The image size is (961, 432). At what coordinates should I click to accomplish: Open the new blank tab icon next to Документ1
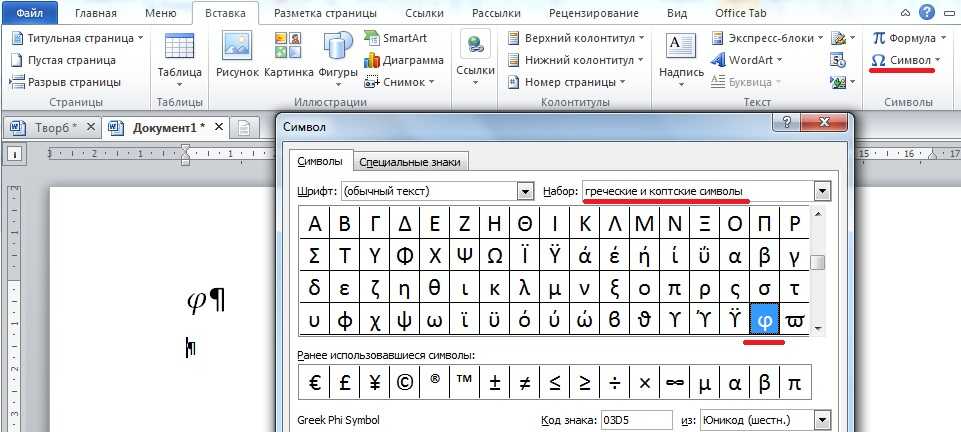(x=244, y=127)
